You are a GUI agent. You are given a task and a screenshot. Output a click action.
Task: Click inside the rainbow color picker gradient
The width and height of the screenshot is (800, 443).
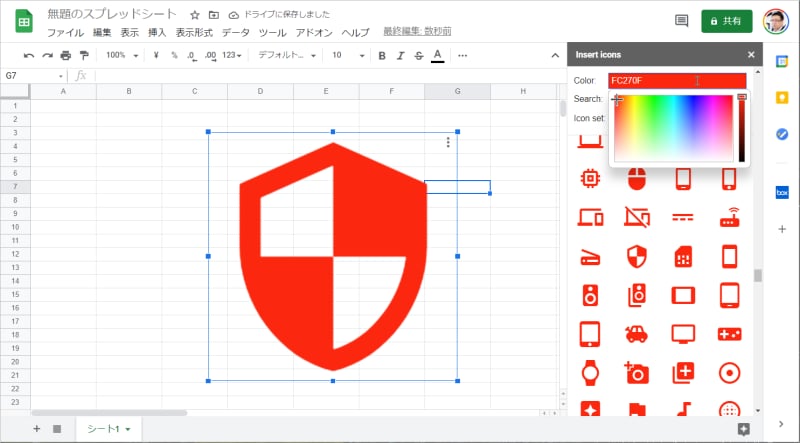(672, 128)
